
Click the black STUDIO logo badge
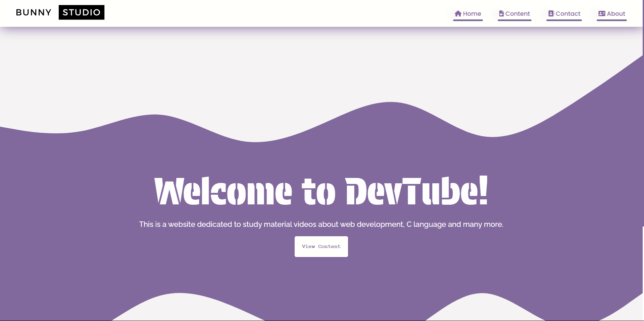[x=81, y=12]
